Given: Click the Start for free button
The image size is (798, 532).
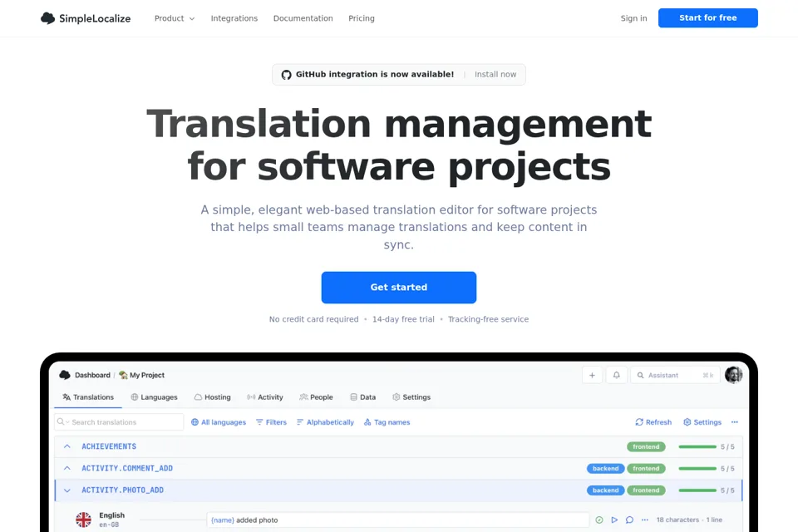Looking at the screenshot, I should pyautogui.click(x=708, y=17).
